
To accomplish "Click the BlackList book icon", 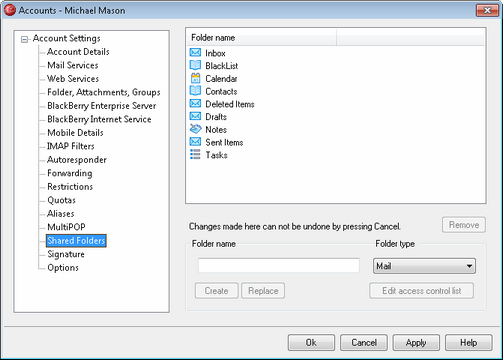I will [195, 65].
